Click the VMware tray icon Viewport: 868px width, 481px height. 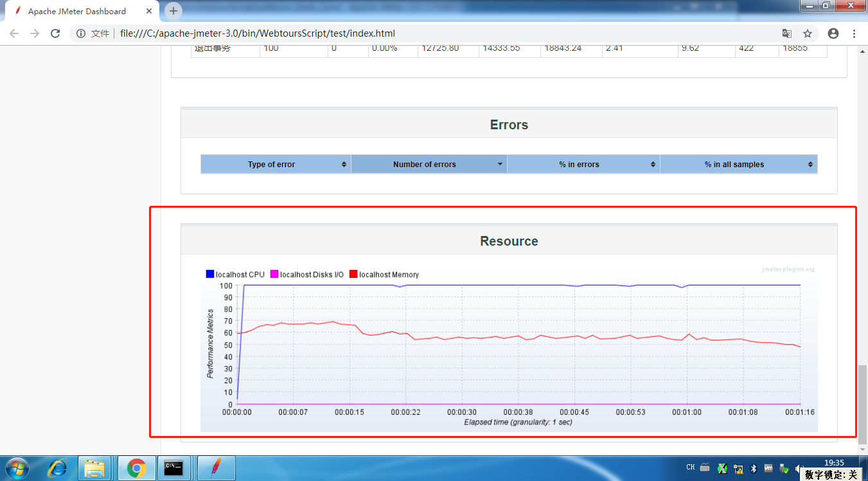768,469
